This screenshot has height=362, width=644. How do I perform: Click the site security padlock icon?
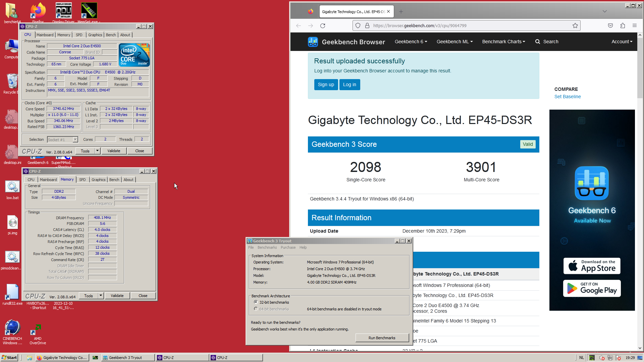point(367,25)
